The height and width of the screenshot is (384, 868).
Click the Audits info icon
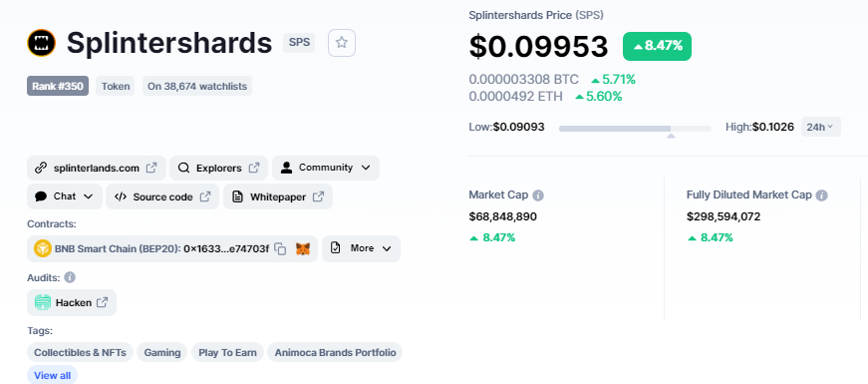coord(70,277)
